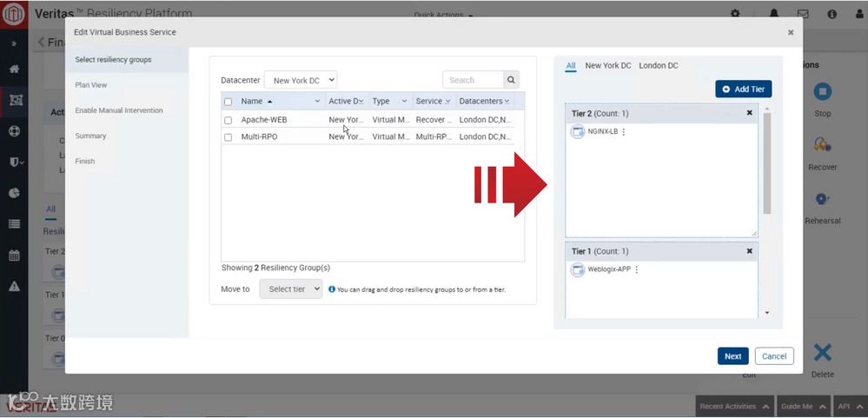Open the Service column dropdown chevron
The height and width of the screenshot is (418, 868).
(x=447, y=102)
